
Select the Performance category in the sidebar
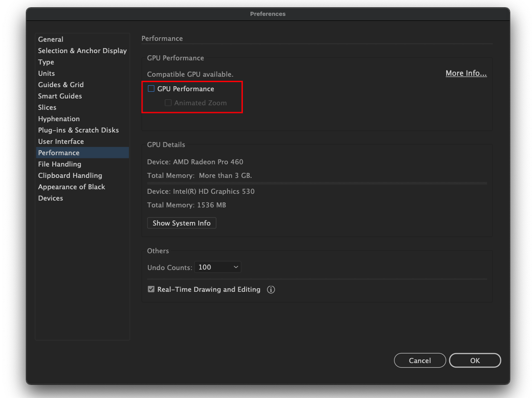coord(59,152)
